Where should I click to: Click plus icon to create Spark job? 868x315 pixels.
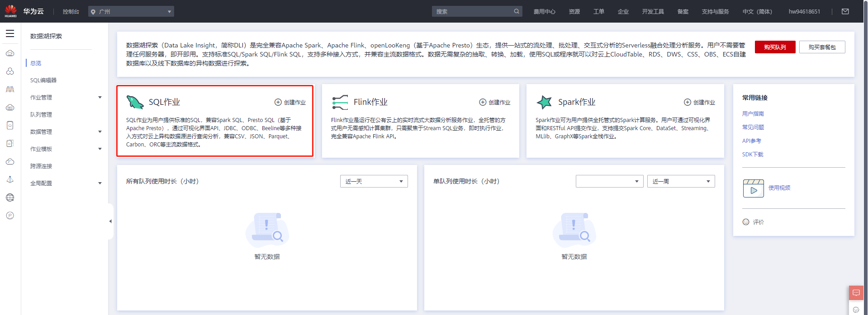[x=688, y=102]
